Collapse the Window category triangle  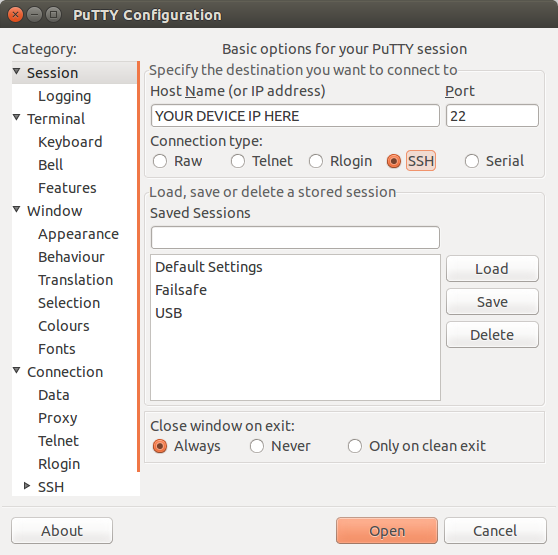pos(16,210)
